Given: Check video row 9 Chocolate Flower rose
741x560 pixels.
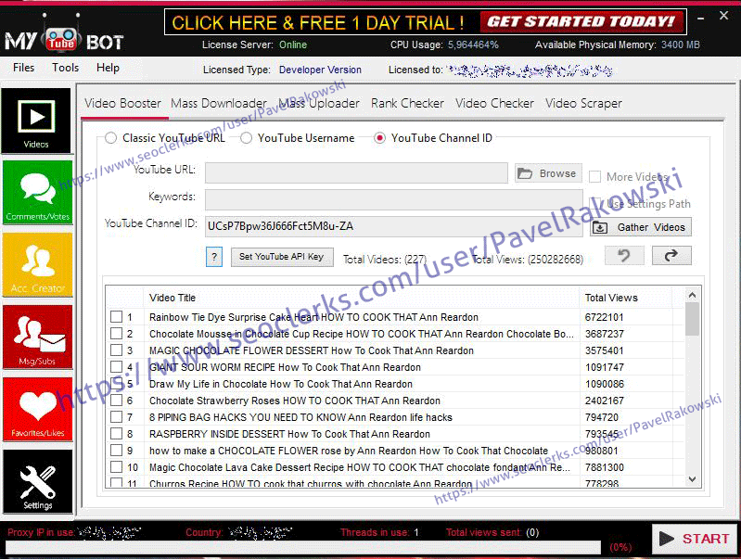Looking at the screenshot, I should [116, 451].
